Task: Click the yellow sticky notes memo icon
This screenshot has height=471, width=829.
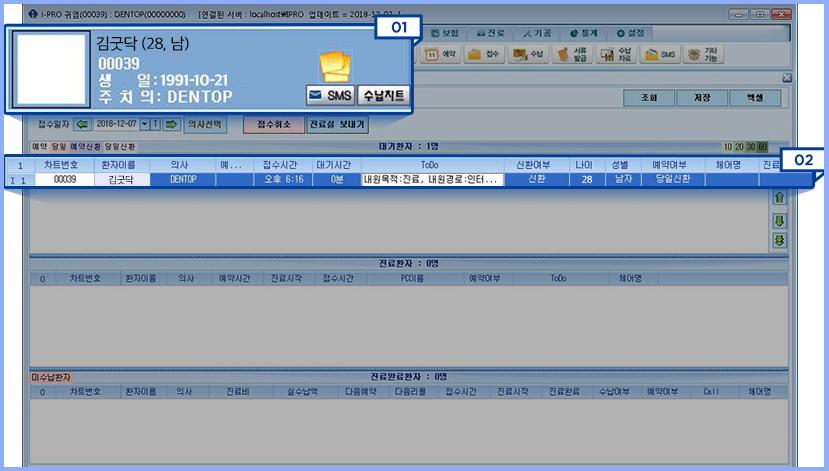Action: pos(335,67)
